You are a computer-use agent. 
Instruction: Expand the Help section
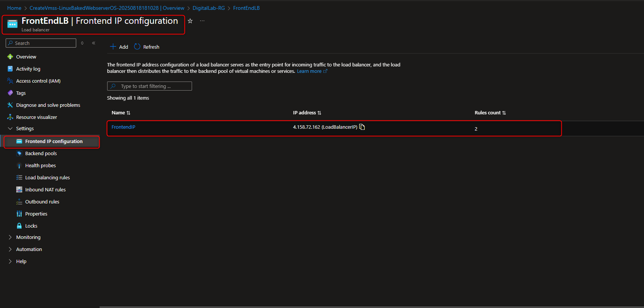[10, 261]
